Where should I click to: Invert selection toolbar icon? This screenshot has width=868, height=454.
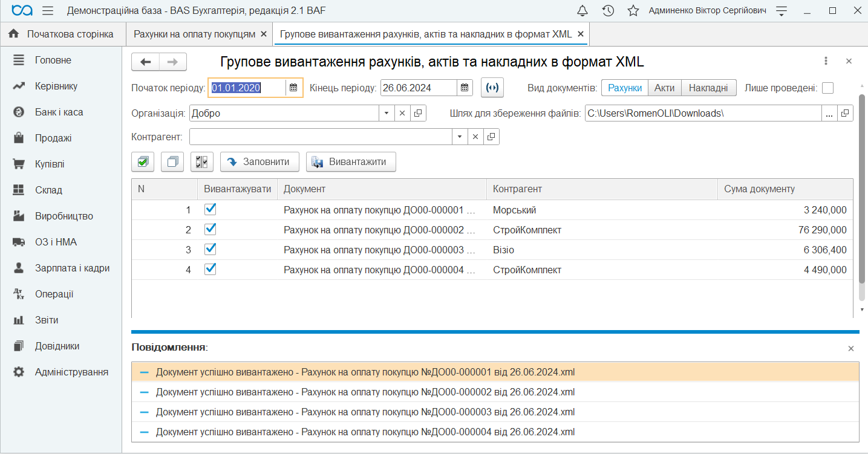[x=202, y=162]
